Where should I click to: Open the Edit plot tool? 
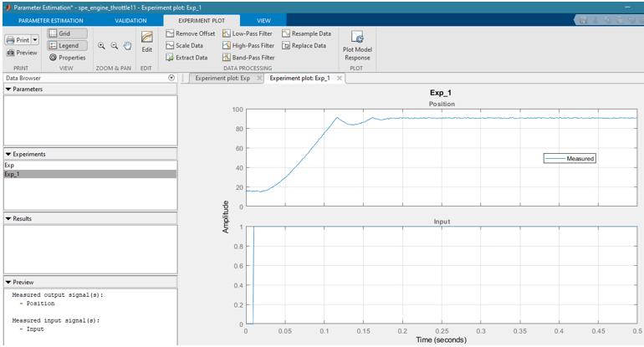click(147, 42)
